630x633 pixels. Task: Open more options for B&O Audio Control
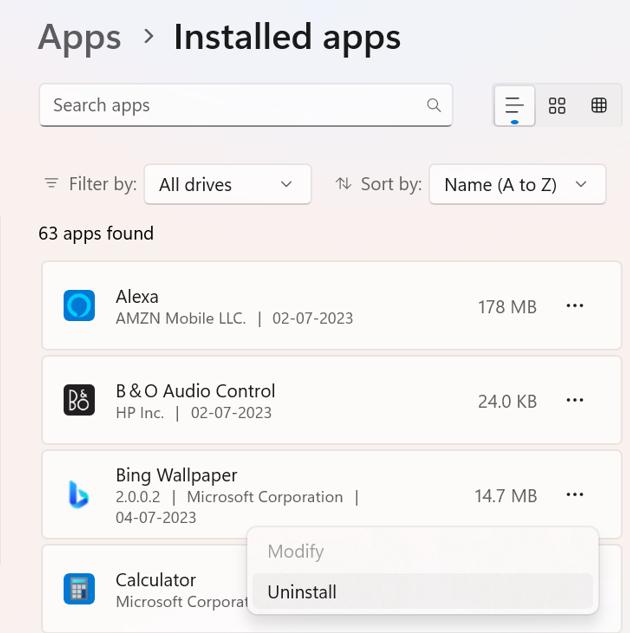(575, 400)
